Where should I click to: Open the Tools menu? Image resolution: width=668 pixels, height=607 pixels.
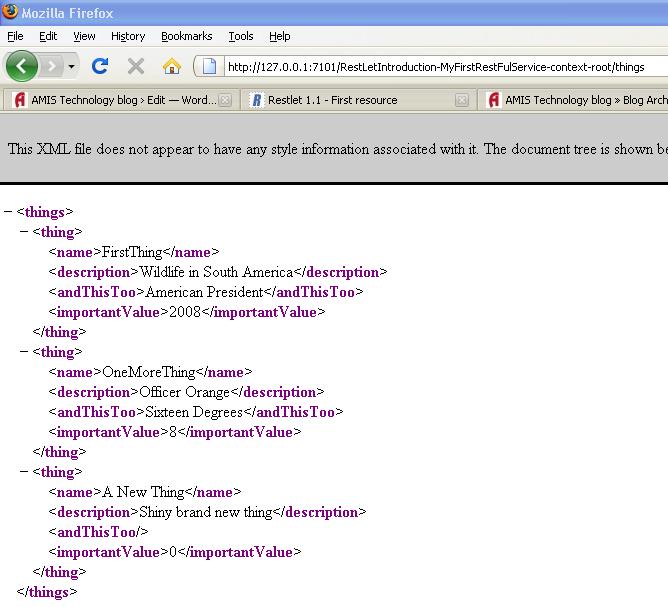coord(241,36)
